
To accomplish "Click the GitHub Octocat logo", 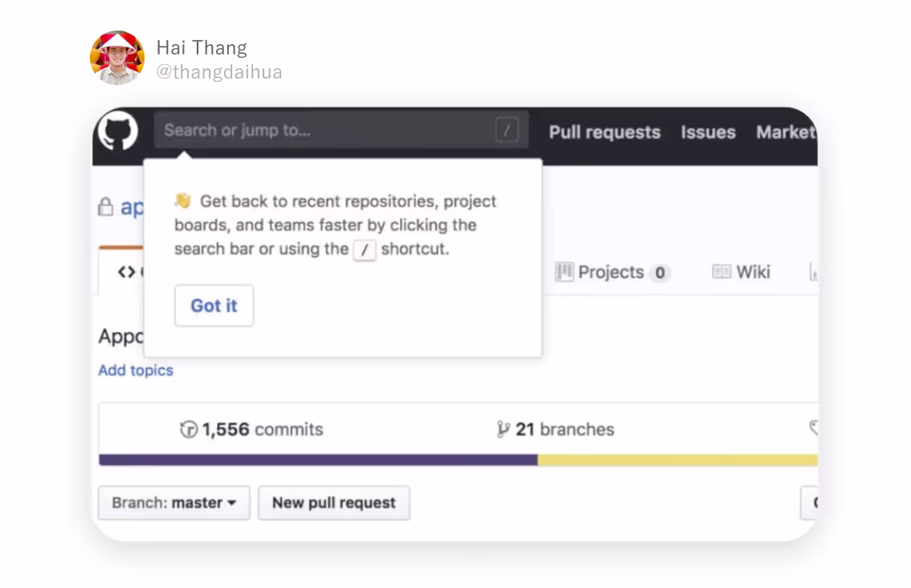I will [x=118, y=131].
